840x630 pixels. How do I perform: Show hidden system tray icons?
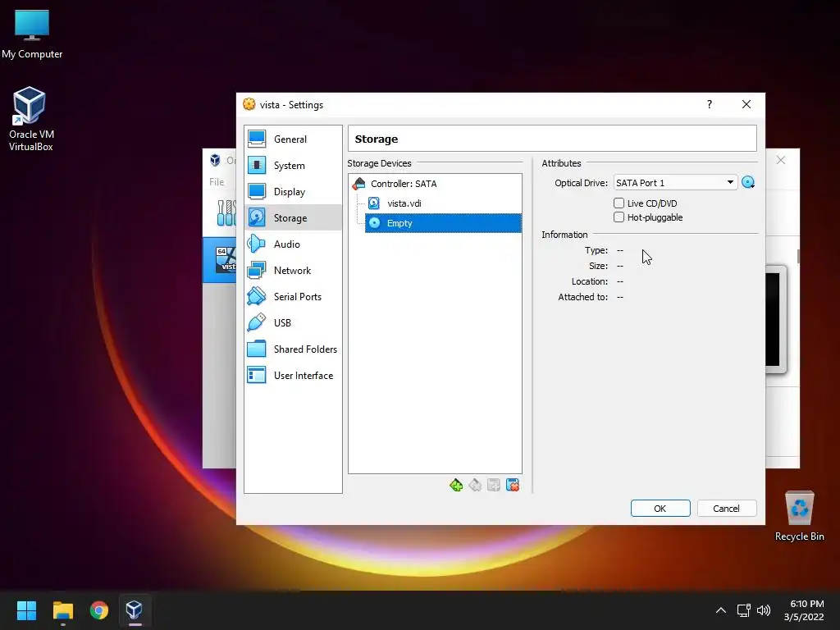point(721,610)
